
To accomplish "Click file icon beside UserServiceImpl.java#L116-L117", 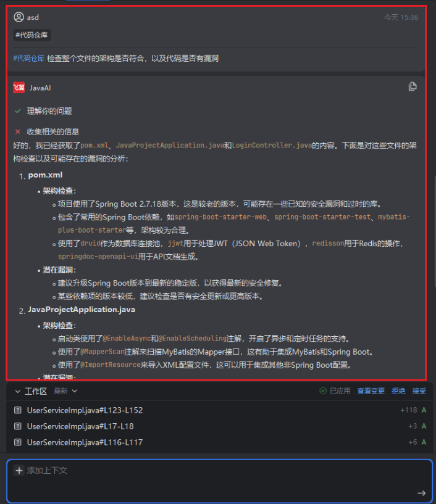I will point(18,442).
